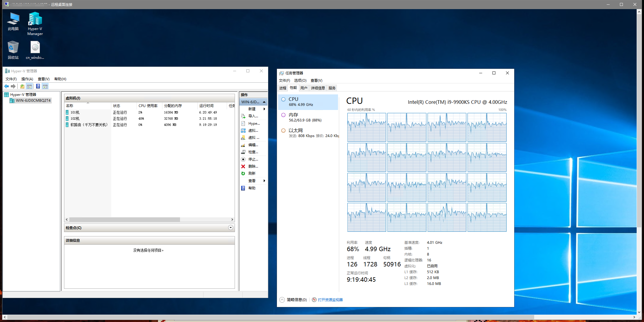
Task: Expand the 检查点 checkpoints section chevron
Action: coord(231,228)
